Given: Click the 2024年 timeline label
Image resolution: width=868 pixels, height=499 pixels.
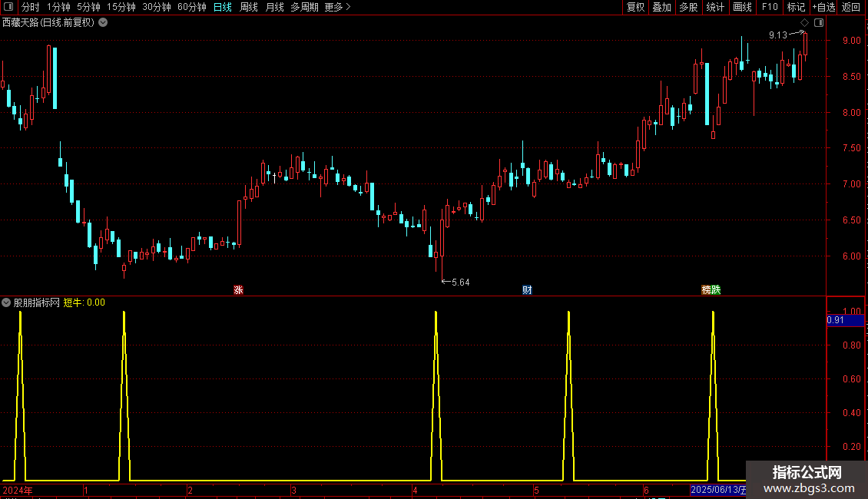Looking at the screenshot, I should (18, 490).
